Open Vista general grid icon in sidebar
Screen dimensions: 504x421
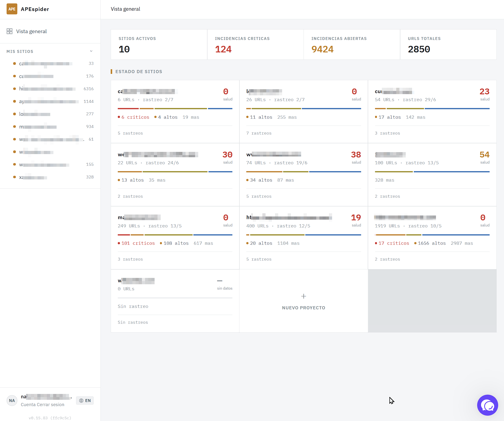[10, 31]
